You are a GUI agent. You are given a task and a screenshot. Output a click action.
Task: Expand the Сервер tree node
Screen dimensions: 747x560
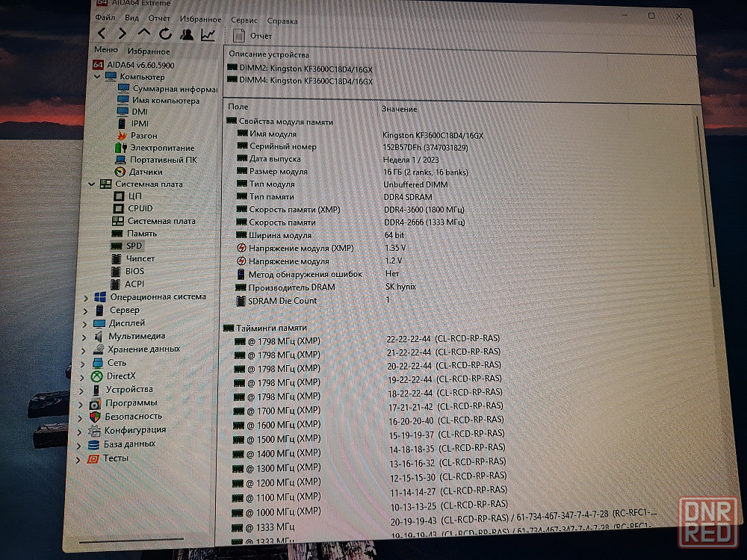[x=85, y=311]
